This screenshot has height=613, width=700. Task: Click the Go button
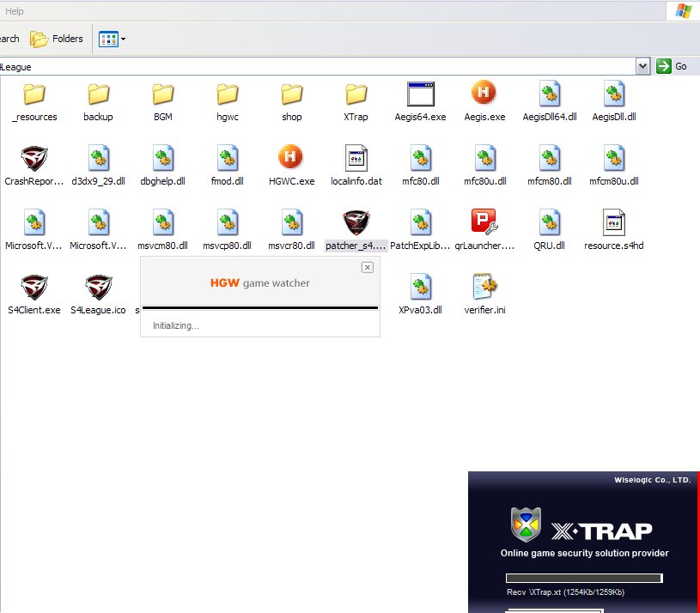click(672, 66)
